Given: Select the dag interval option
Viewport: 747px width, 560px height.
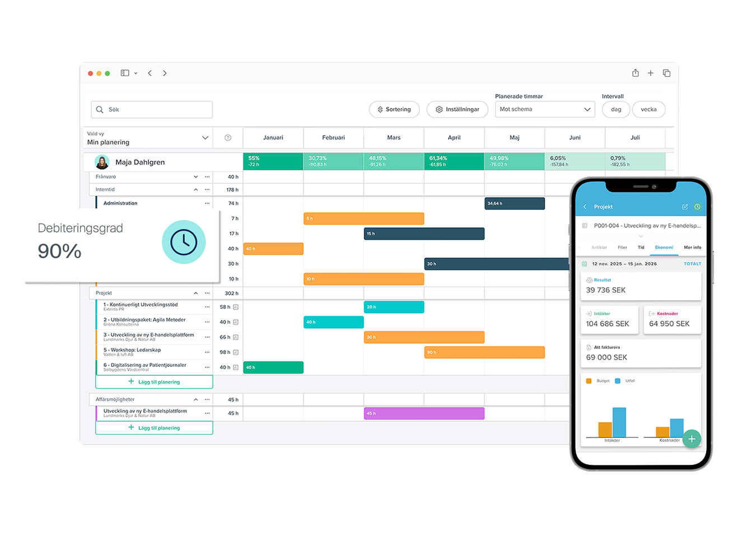Looking at the screenshot, I should 616,109.
